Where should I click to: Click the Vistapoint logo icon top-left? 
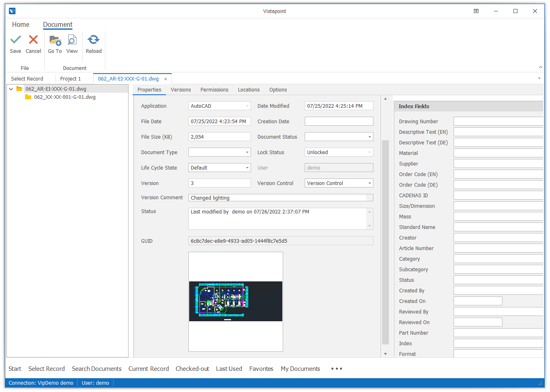tap(12, 11)
